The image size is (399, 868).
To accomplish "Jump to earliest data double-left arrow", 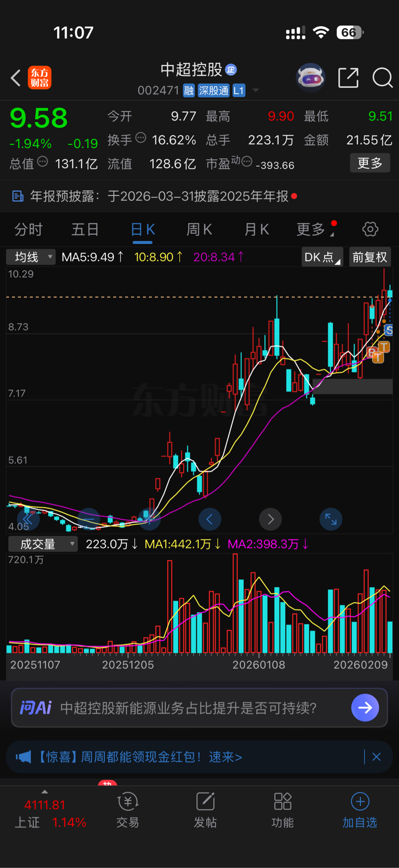I will [x=28, y=519].
